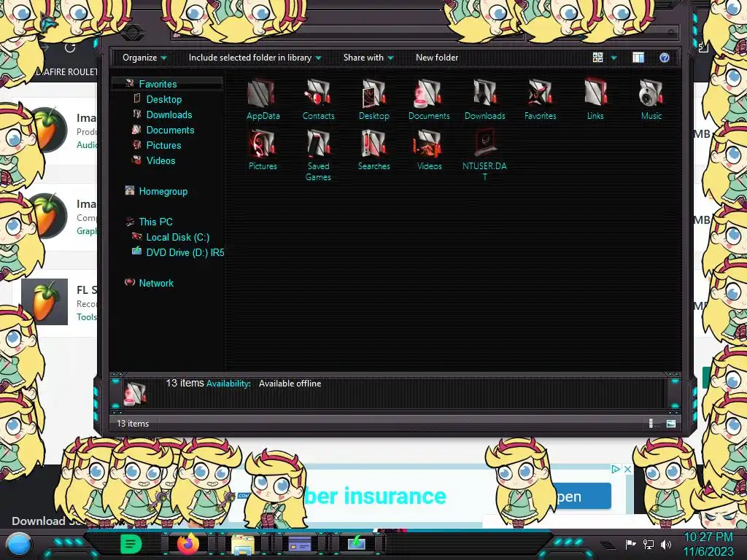Switch to details view in status bar
Image resolution: width=747 pixels, height=560 pixels.
click(x=651, y=424)
